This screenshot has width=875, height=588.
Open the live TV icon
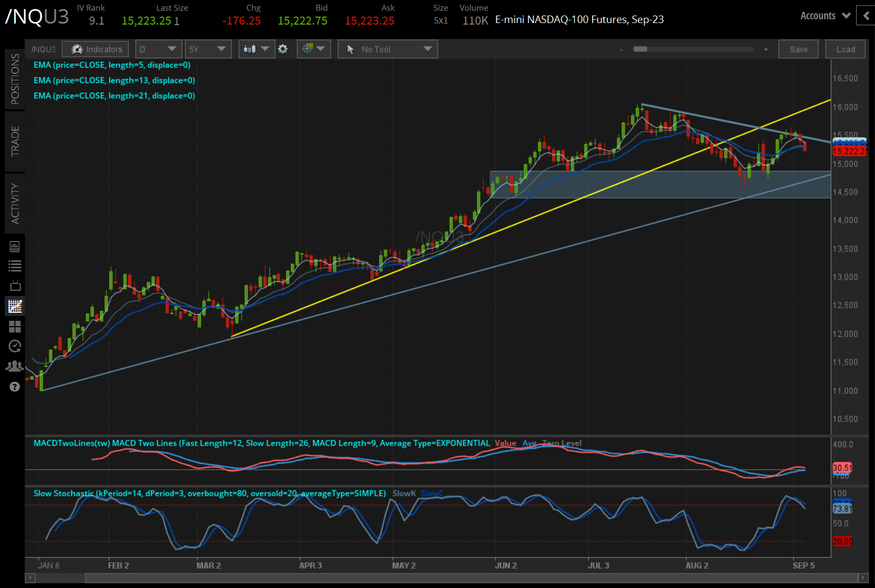[15, 285]
